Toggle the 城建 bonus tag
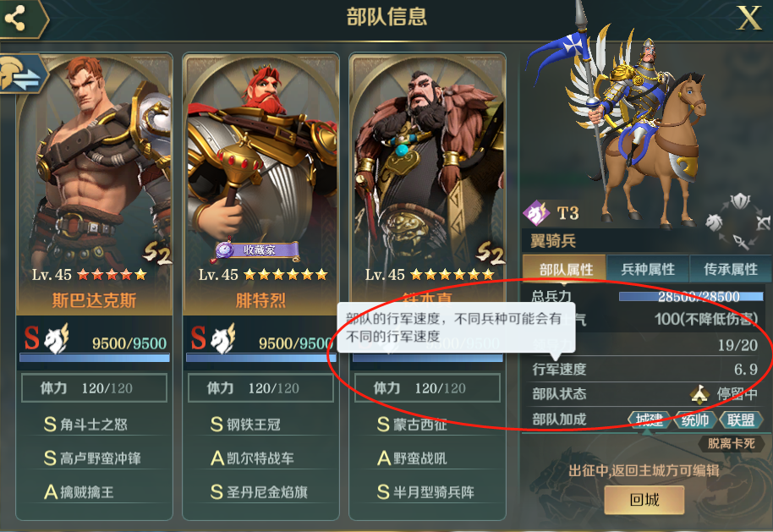The height and width of the screenshot is (532, 773). point(650,420)
